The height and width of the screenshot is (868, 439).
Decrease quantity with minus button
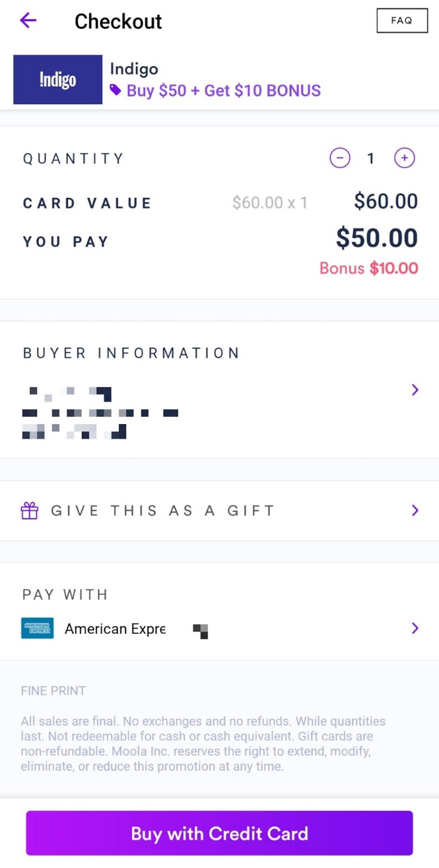coord(340,158)
